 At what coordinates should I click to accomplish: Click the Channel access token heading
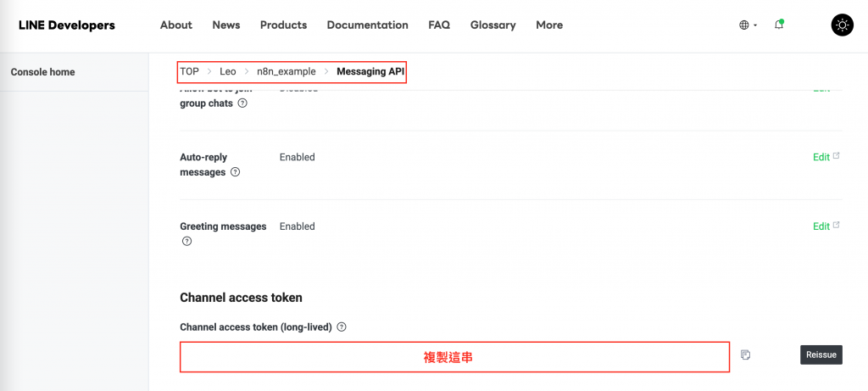tap(241, 298)
